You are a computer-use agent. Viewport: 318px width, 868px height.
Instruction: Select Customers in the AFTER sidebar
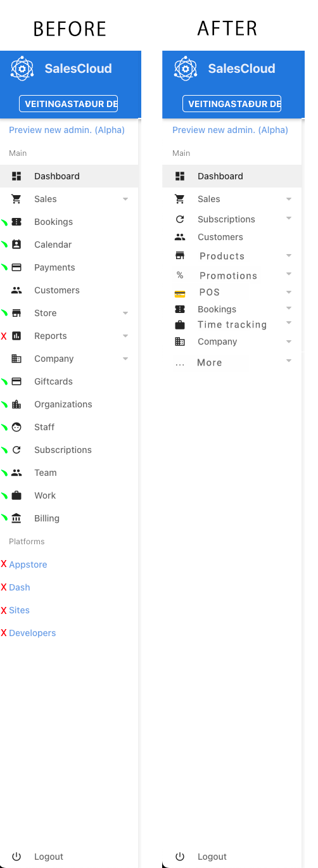(x=232, y=237)
